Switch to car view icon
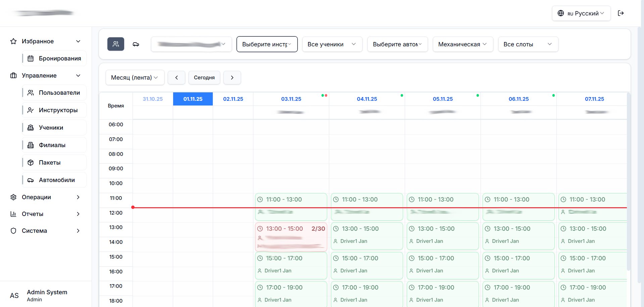 pyautogui.click(x=136, y=44)
